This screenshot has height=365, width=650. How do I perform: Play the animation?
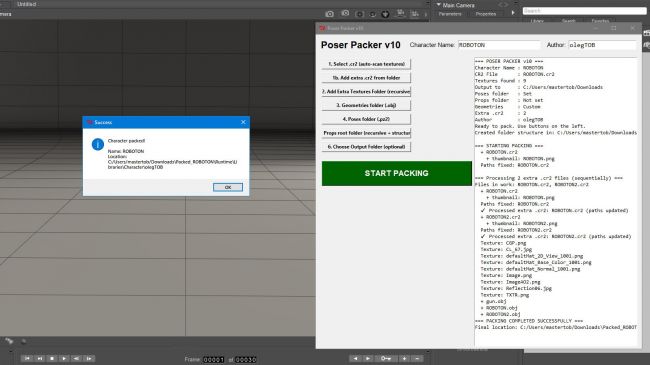[x=64, y=358]
